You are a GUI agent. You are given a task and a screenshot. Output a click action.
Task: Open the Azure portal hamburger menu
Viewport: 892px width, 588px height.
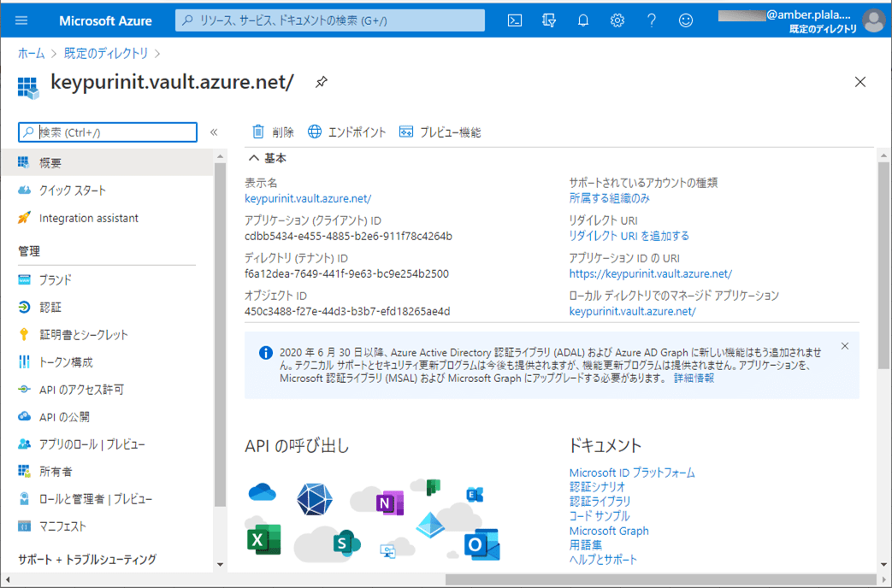[21, 21]
